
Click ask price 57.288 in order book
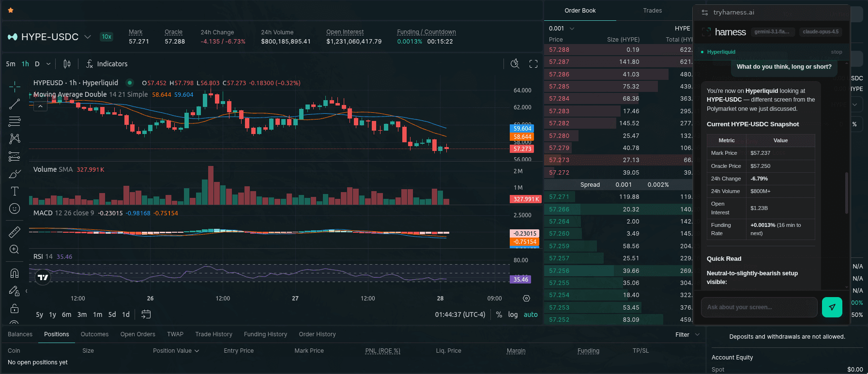559,50
